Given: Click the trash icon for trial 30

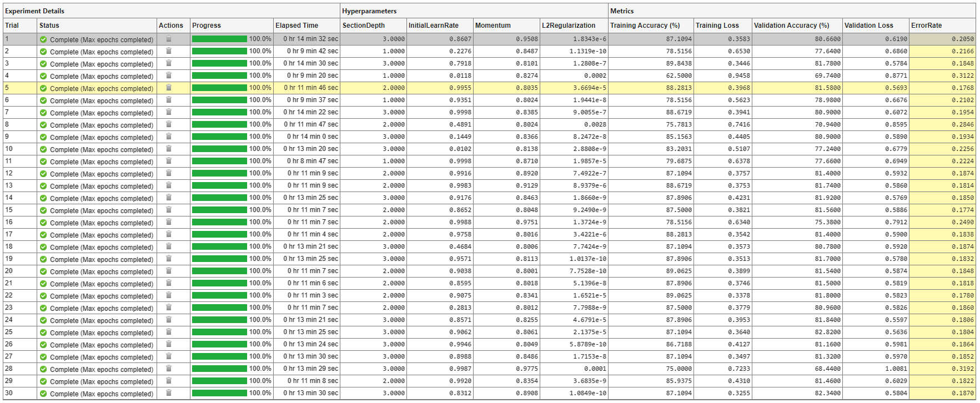Looking at the screenshot, I should click(169, 393).
